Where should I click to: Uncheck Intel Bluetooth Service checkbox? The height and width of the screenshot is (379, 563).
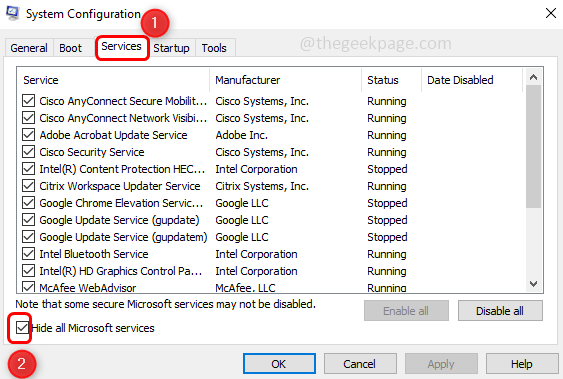tap(28, 254)
